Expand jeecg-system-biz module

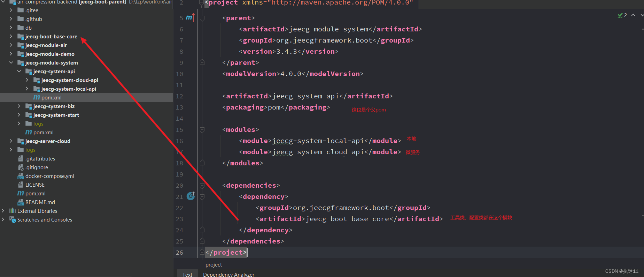tap(19, 106)
